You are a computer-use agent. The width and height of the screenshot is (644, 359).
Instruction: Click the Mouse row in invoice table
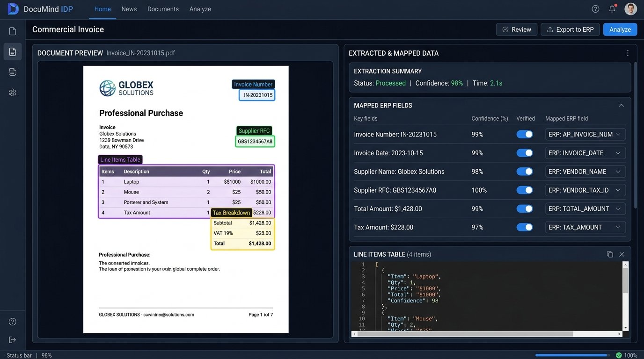[x=186, y=192]
